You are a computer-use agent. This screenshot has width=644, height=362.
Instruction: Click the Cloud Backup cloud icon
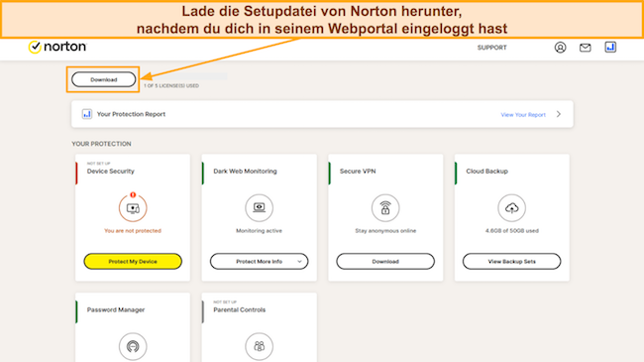pyautogui.click(x=512, y=207)
